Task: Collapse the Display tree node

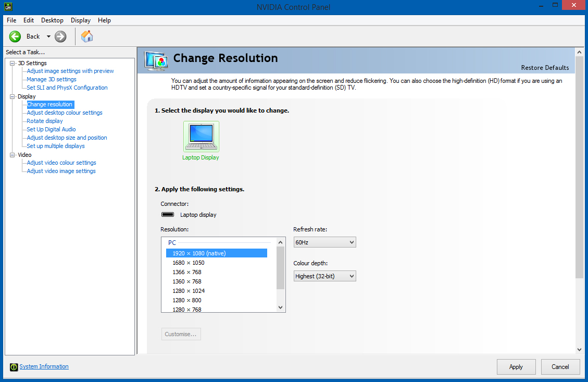Action: [12, 96]
